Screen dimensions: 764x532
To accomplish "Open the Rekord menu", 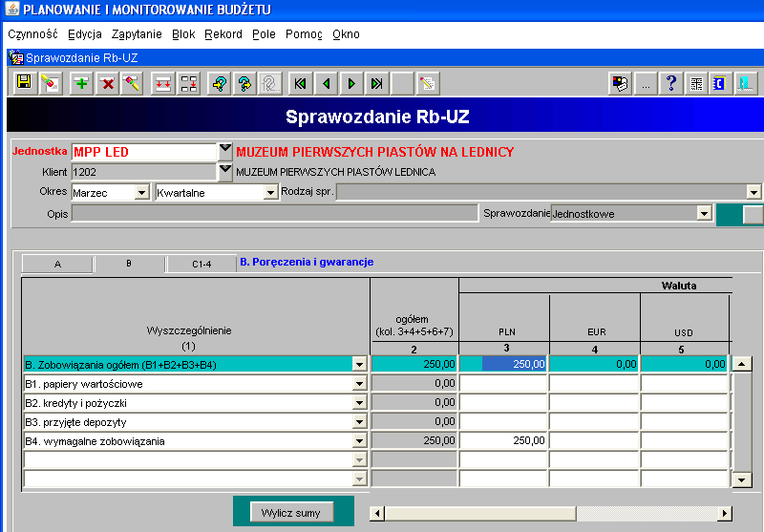I will coord(223,34).
